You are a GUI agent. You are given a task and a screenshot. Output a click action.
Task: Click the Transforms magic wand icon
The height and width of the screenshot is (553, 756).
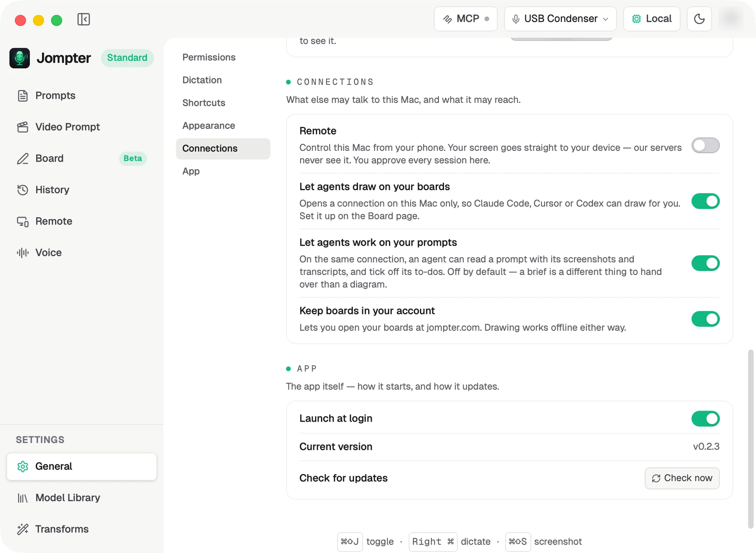(23, 529)
